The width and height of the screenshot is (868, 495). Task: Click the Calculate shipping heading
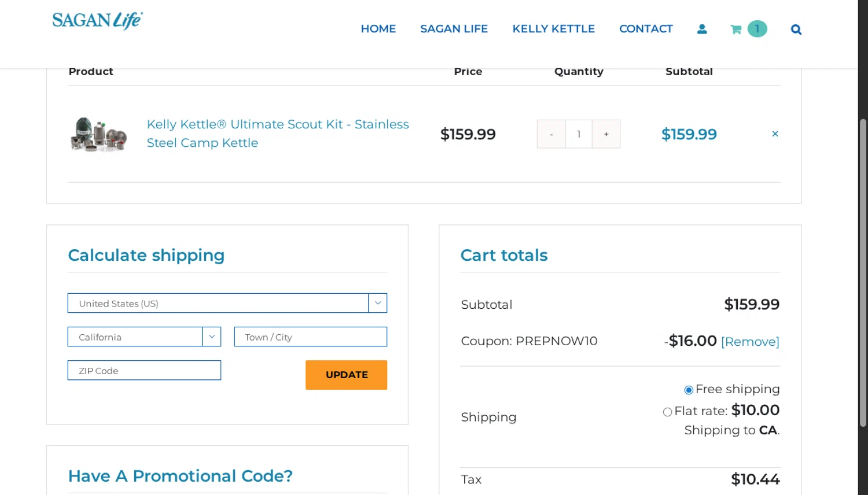[x=146, y=255]
